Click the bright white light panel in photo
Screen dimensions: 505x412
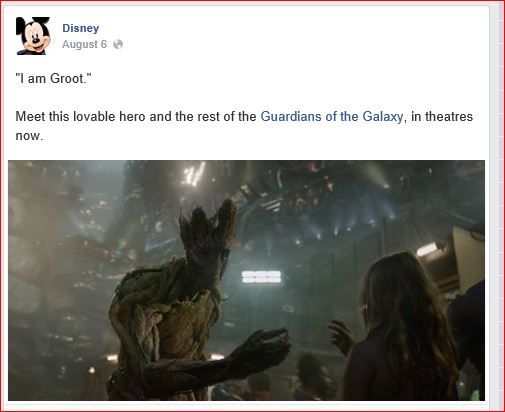click(261, 277)
